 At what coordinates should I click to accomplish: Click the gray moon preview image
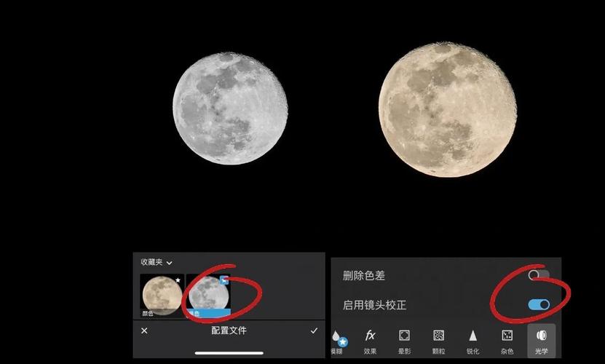coord(230,108)
